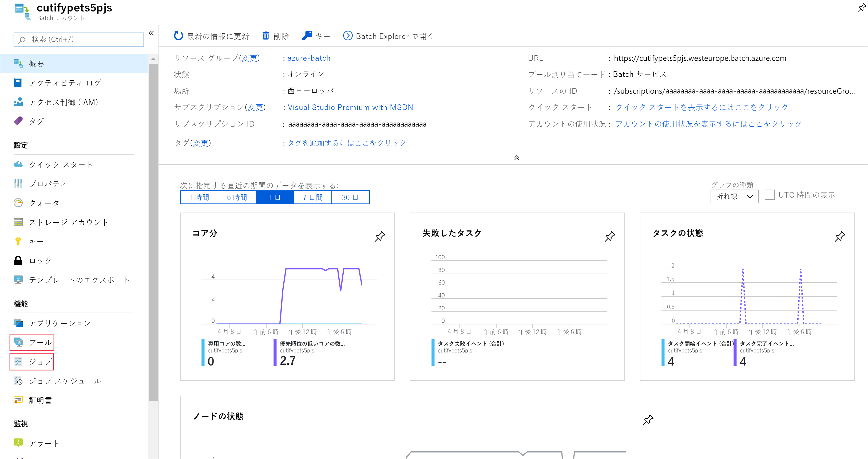Open Visual Studio Premium with MSDN subscription
Viewport: 868px width, 459px height.
click(x=350, y=107)
